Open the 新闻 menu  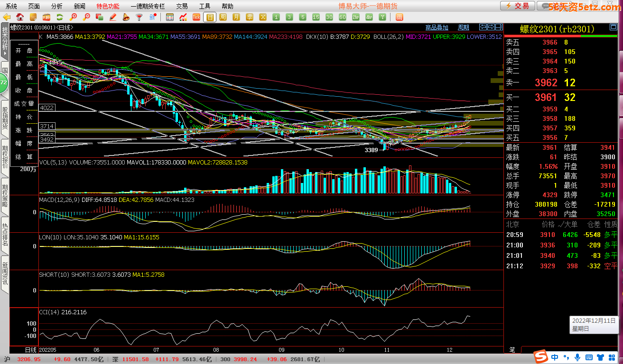[x=80, y=6]
